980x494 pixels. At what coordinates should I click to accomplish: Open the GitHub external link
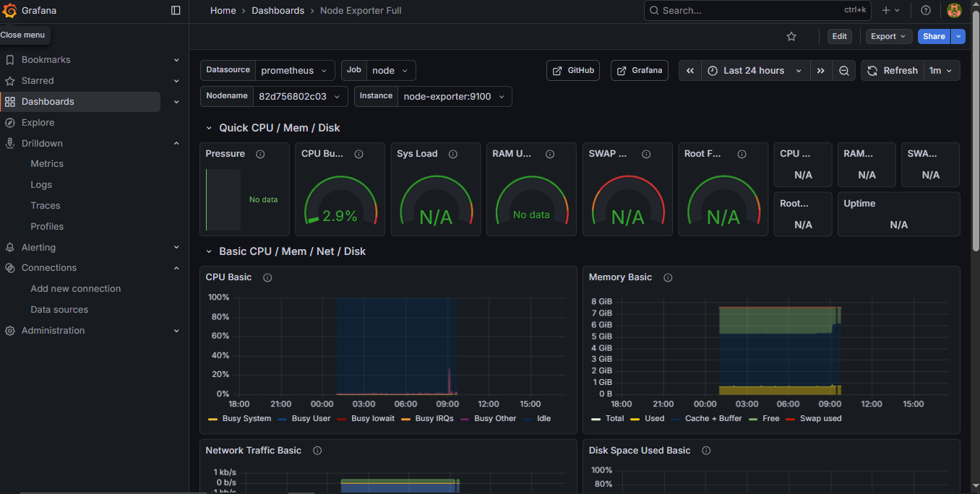click(x=573, y=71)
